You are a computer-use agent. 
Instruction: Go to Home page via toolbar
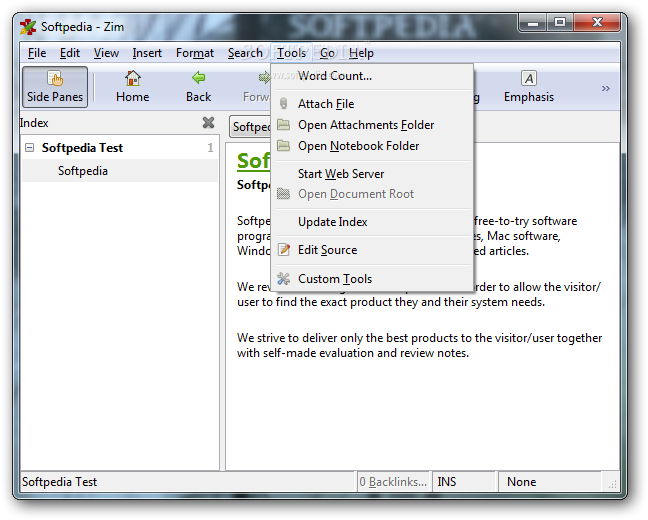pyautogui.click(x=133, y=87)
